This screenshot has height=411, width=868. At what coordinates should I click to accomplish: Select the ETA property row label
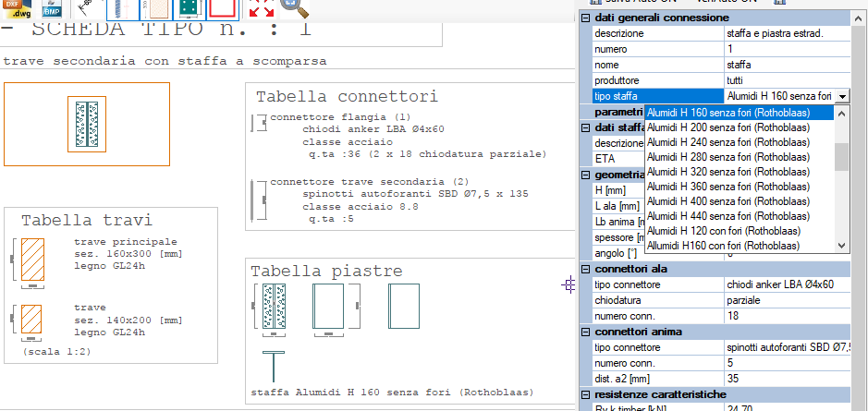(618, 159)
